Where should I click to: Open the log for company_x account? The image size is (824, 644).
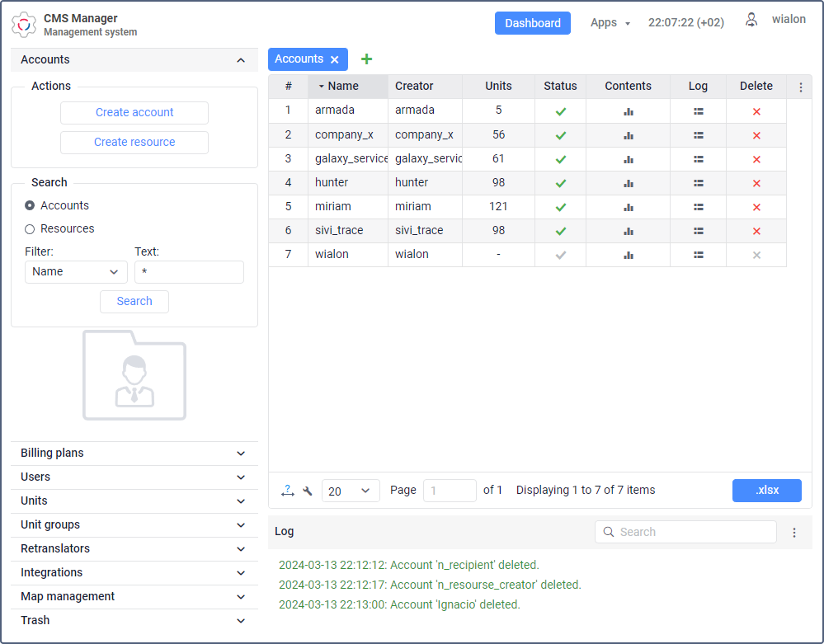click(698, 135)
